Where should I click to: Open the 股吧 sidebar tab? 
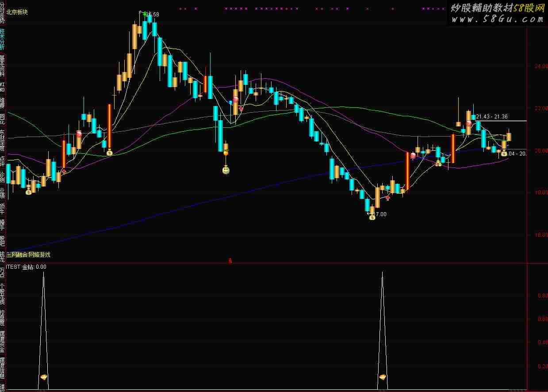click(2, 240)
